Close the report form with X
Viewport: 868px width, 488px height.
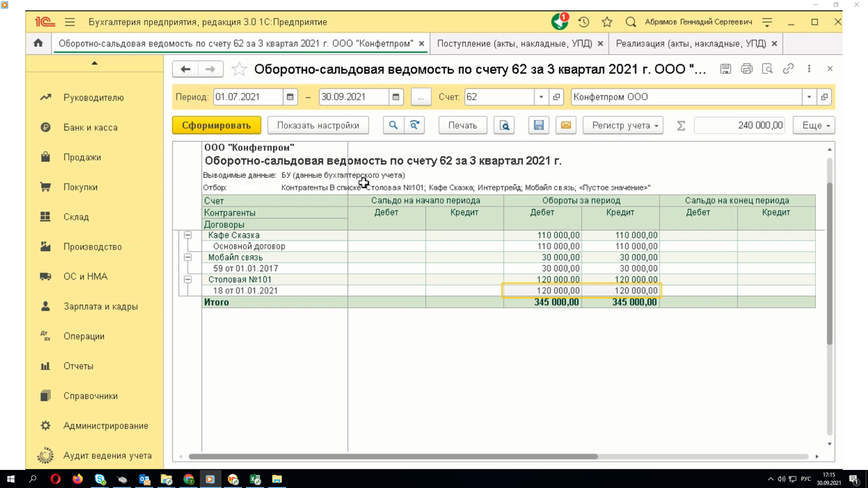(830, 69)
